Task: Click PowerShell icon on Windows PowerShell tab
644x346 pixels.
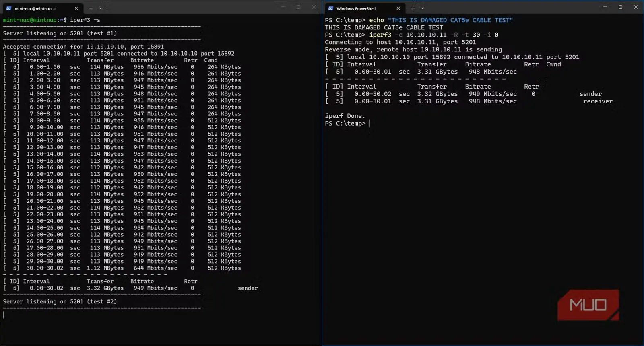Action: click(331, 8)
